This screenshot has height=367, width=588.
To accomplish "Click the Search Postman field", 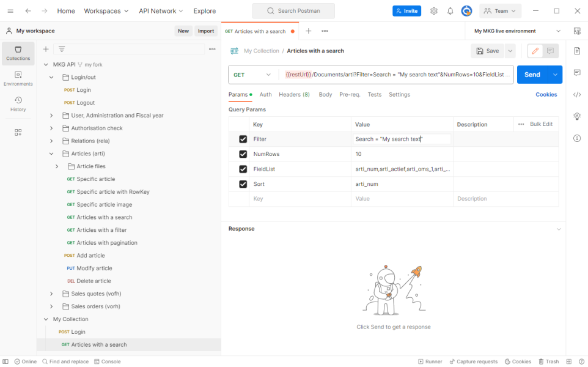I will (x=293, y=11).
